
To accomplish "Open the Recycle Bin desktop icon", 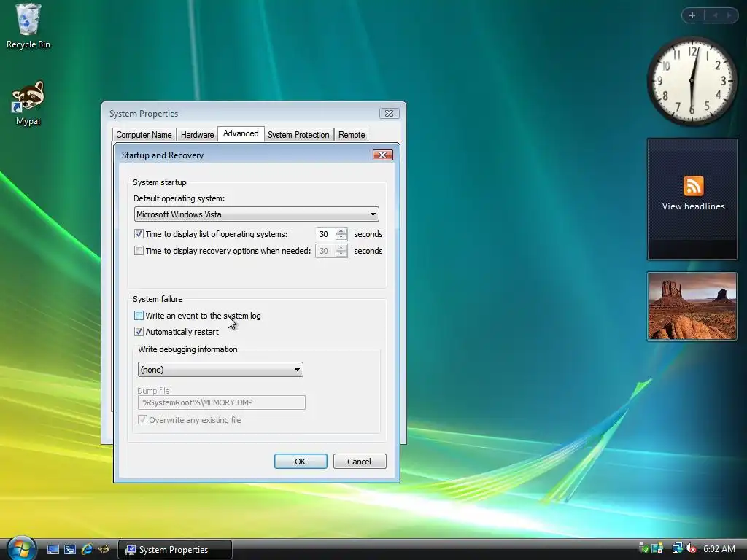I will coord(28,26).
